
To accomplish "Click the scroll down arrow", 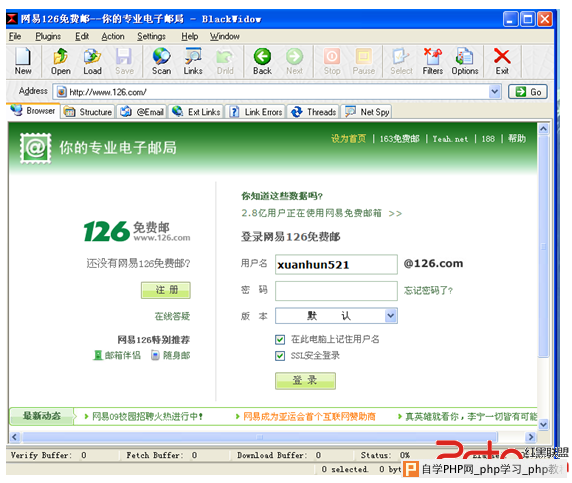I will (x=543, y=424).
